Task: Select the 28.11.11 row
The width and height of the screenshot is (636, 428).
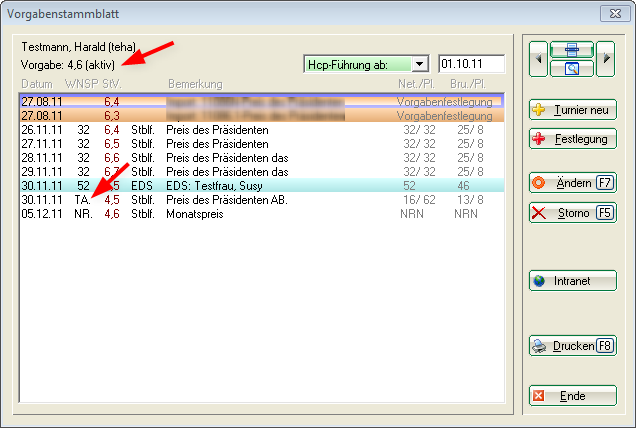Action: [262, 158]
